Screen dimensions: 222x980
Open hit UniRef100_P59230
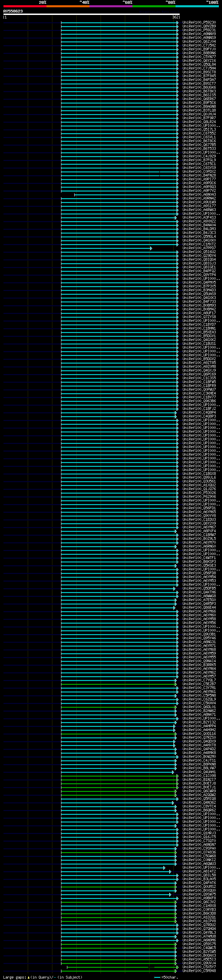point(199,23)
